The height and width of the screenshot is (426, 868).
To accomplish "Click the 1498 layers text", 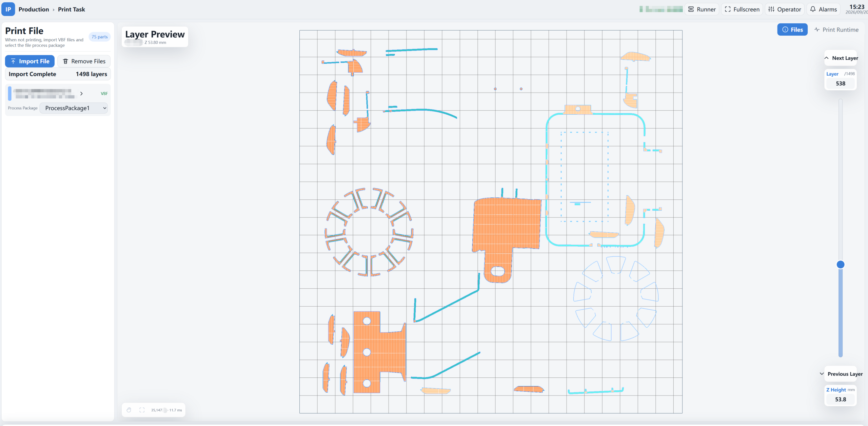I will (92, 74).
